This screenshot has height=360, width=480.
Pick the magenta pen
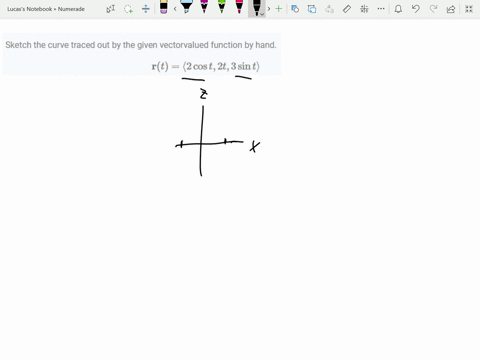tap(204, 7)
